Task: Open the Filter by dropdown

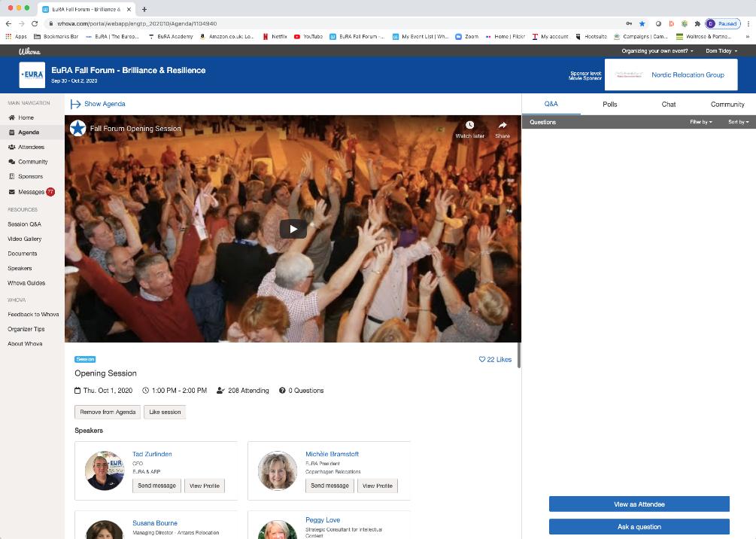Action: coord(701,122)
